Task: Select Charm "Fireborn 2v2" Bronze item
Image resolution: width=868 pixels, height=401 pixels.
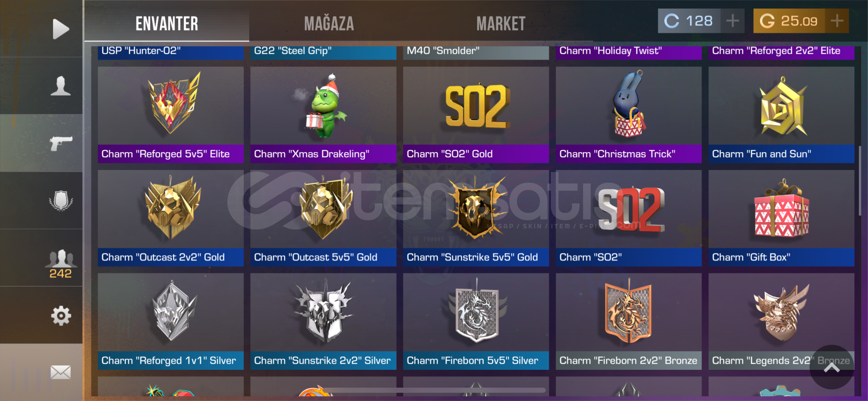Action: pyautogui.click(x=629, y=321)
